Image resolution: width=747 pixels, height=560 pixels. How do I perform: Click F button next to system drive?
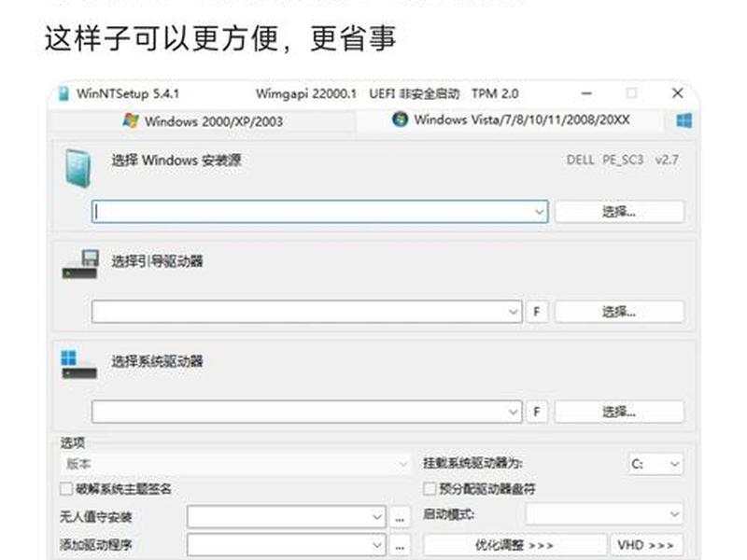[x=537, y=412]
